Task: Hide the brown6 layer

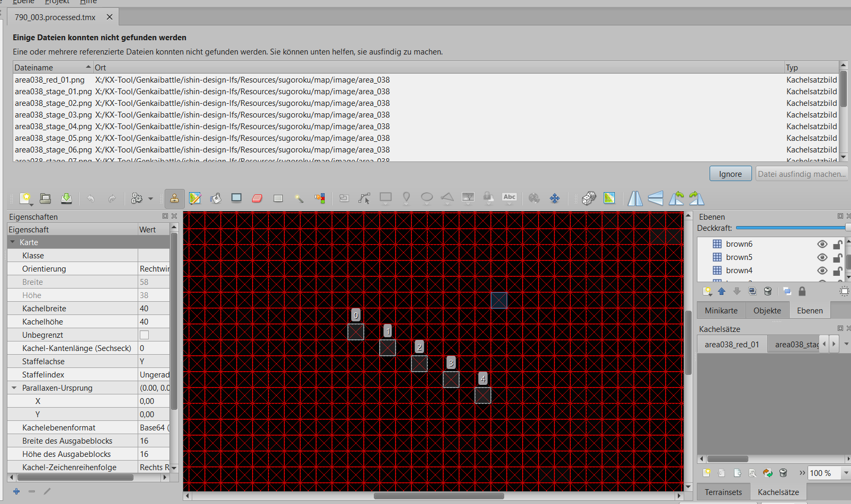Action: (822, 244)
